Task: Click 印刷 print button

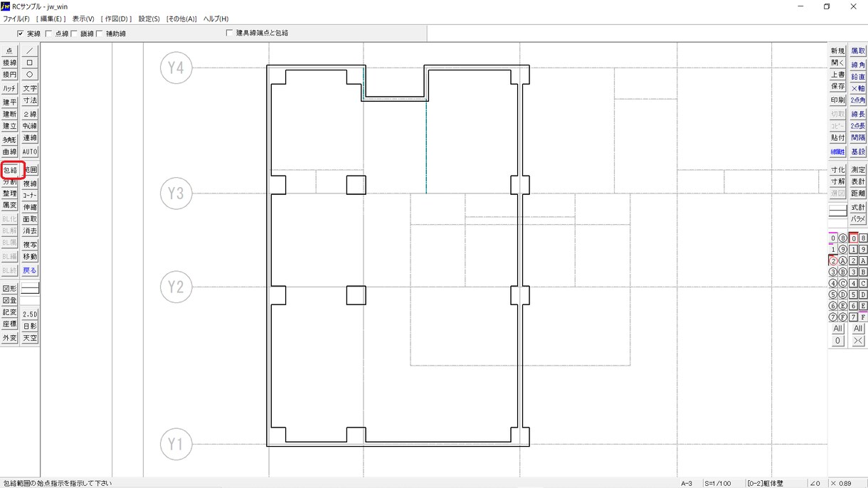Action: [x=837, y=101]
